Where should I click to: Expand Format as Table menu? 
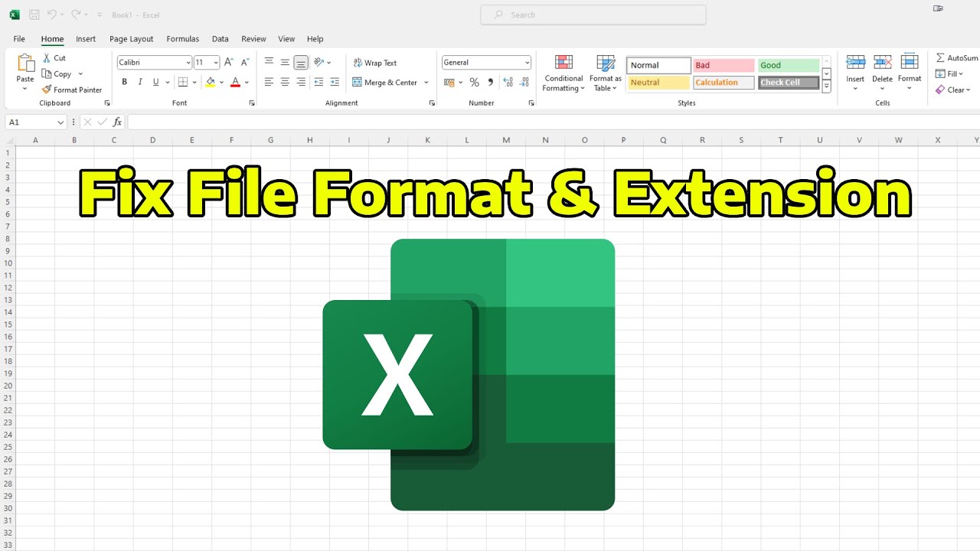coord(606,83)
